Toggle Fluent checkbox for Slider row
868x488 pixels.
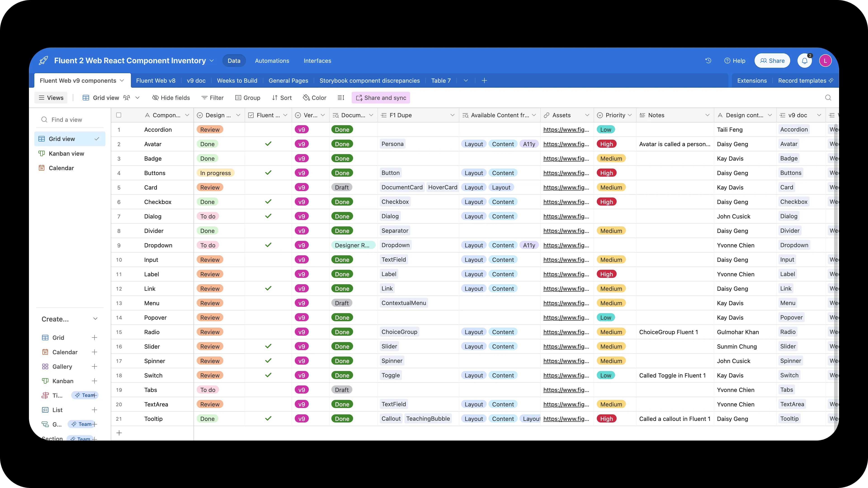click(x=268, y=346)
